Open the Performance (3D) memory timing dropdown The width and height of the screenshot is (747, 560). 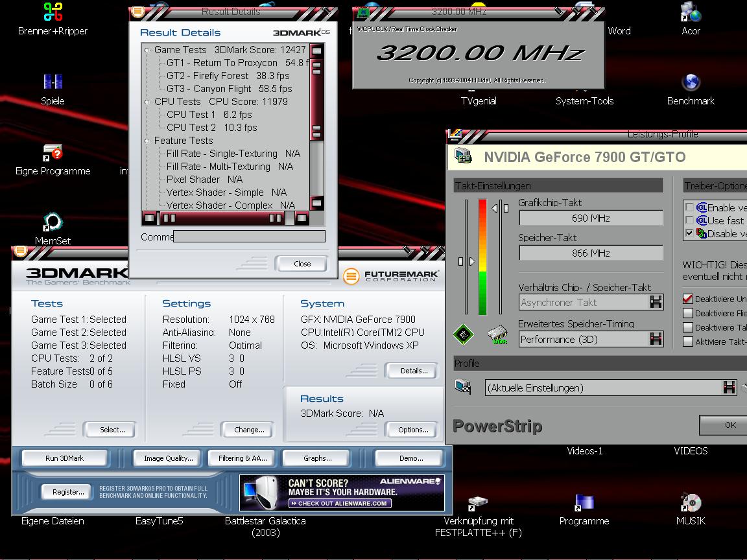coord(656,339)
